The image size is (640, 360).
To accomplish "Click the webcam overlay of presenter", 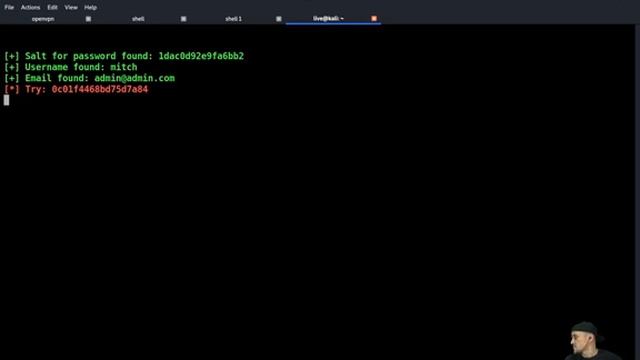I will 593,341.
